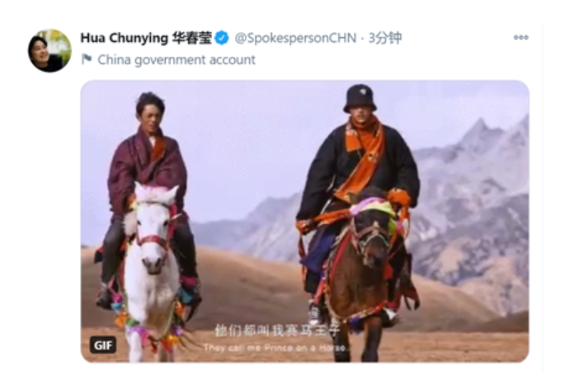Click the Chinese name 华春莹 in header
This screenshot has width=588, height=384.
tap(191, 38)
